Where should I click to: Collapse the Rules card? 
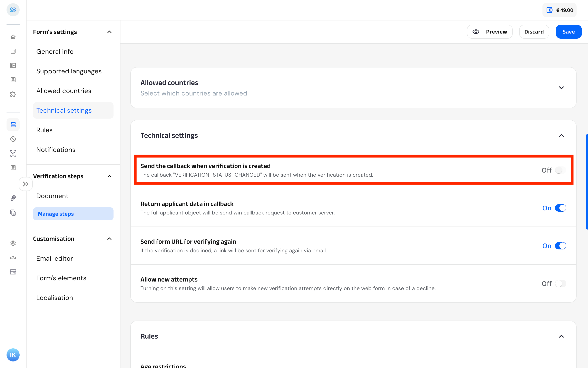561,336
